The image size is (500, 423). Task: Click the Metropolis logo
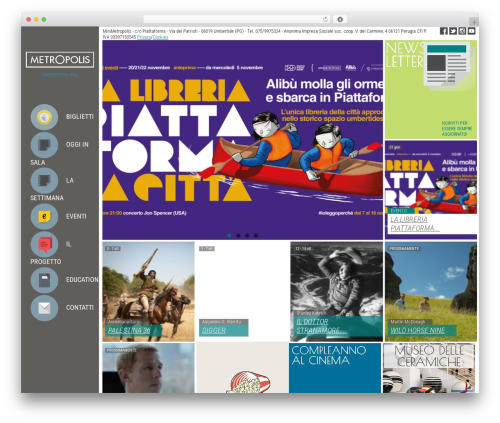point(60,60)
